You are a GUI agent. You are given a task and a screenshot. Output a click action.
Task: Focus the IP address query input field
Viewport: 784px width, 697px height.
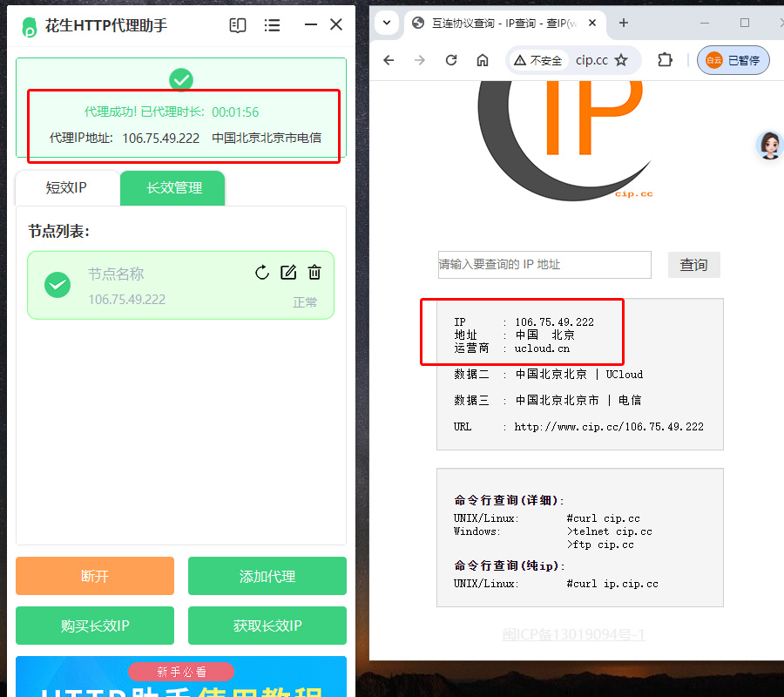pyautogui.click(x=544, y=265)
